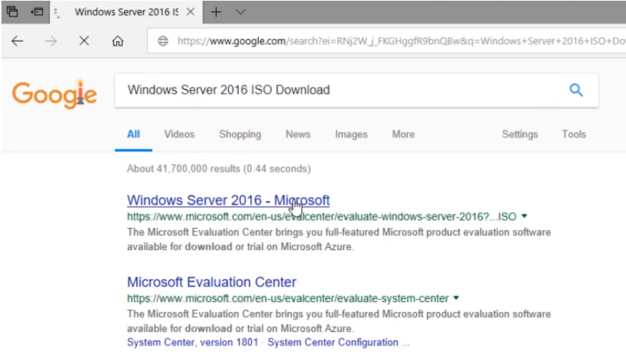Viewport: 626px width, 364px height.
Task: Stop page loading with X button
Action: tap(84, 41)
